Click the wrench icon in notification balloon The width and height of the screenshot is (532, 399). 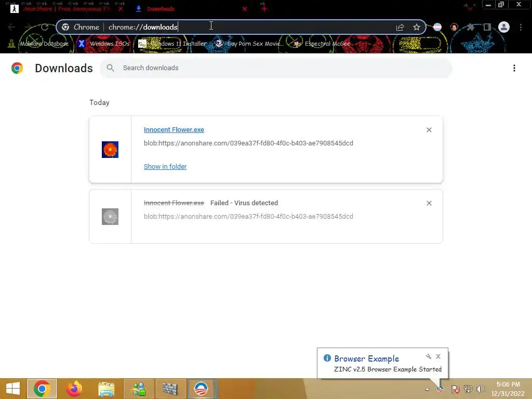[x=429, y=356]
